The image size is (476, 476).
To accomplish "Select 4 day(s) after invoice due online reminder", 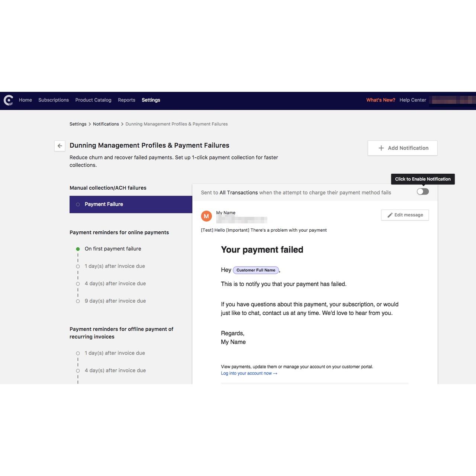I will pyautogui.click(x=115, y=284).
